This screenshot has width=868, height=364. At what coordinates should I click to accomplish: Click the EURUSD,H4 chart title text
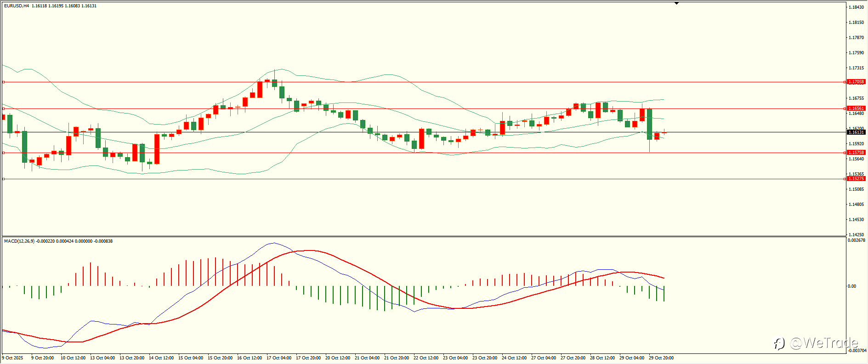pyautogui.click(x=17, y=6)
